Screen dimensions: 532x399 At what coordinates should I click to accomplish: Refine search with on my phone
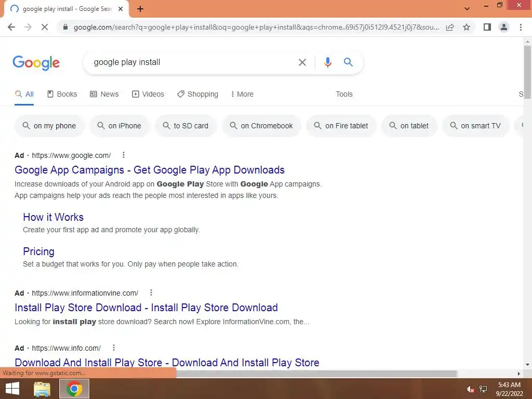click(49, 126)
